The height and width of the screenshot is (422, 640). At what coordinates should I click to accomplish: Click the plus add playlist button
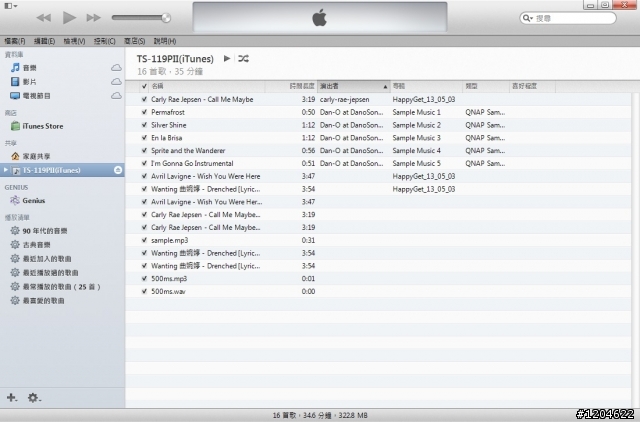(12, 397)
